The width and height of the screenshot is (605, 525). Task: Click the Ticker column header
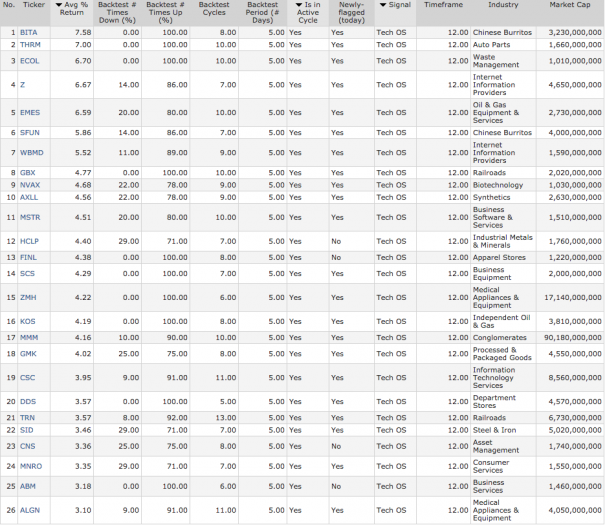tap(34, 5)
